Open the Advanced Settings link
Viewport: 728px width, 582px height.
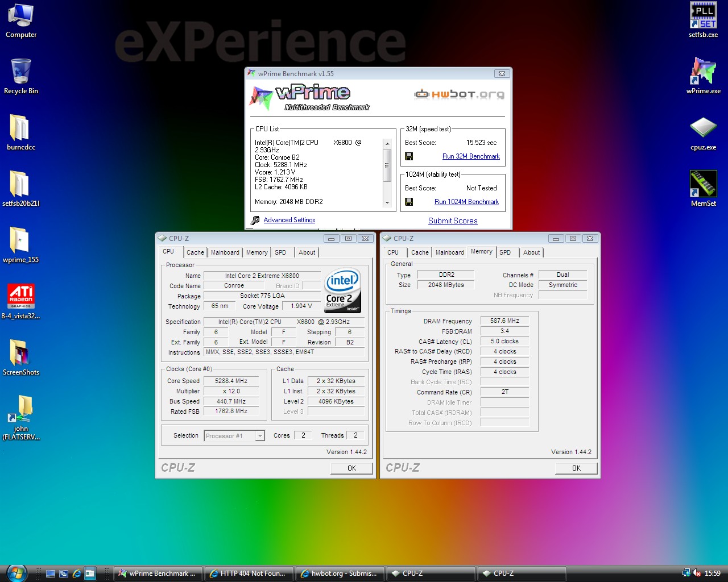click(289, 220)
